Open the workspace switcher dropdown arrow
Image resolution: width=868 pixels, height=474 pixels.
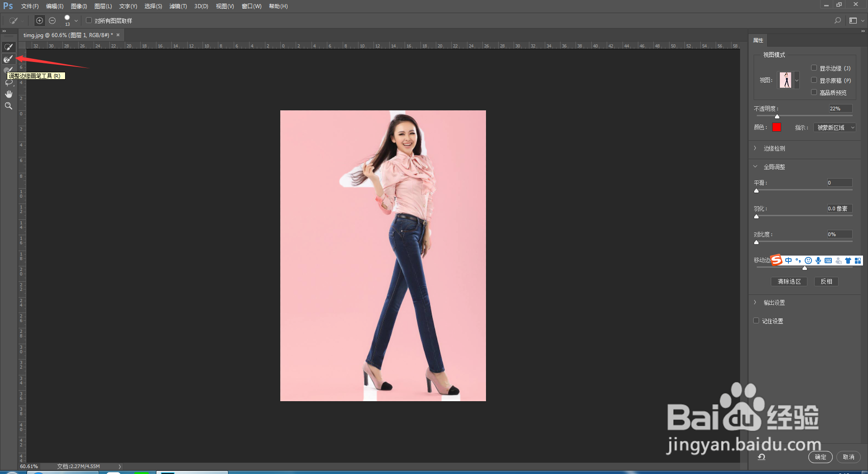pos(863,21)
